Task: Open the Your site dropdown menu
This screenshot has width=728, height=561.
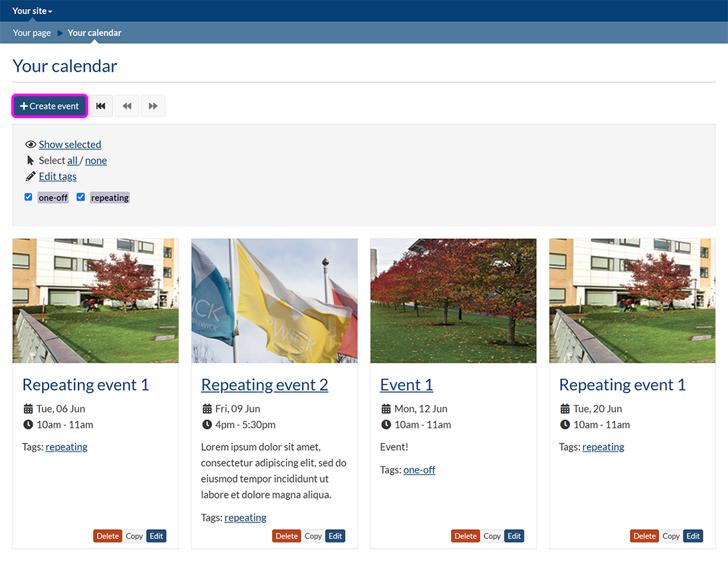Action: coord(32,11)
